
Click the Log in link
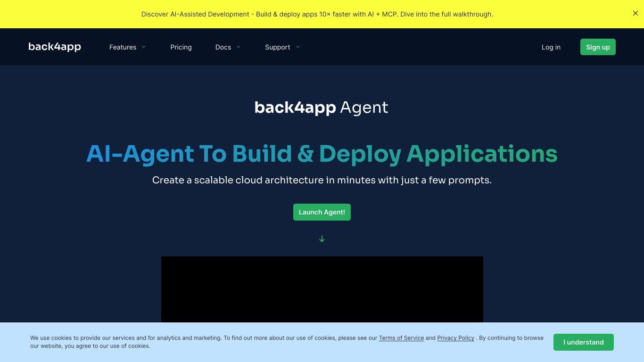(551, 47)
